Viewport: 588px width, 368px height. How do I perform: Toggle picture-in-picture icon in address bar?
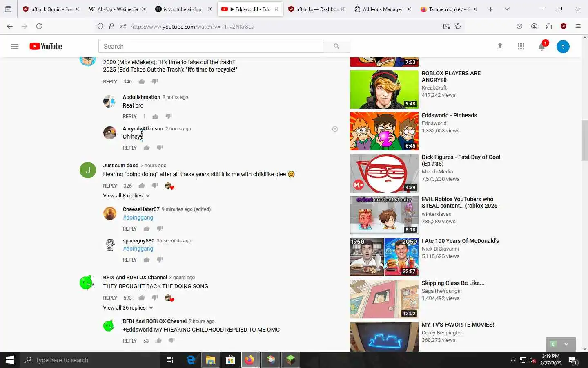tap(446, 26)
